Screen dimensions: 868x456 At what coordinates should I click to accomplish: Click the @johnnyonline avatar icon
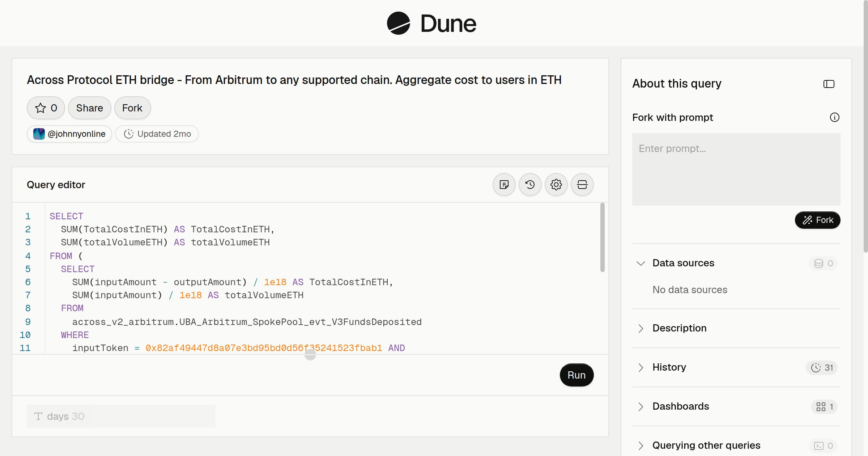pos(39,134)
